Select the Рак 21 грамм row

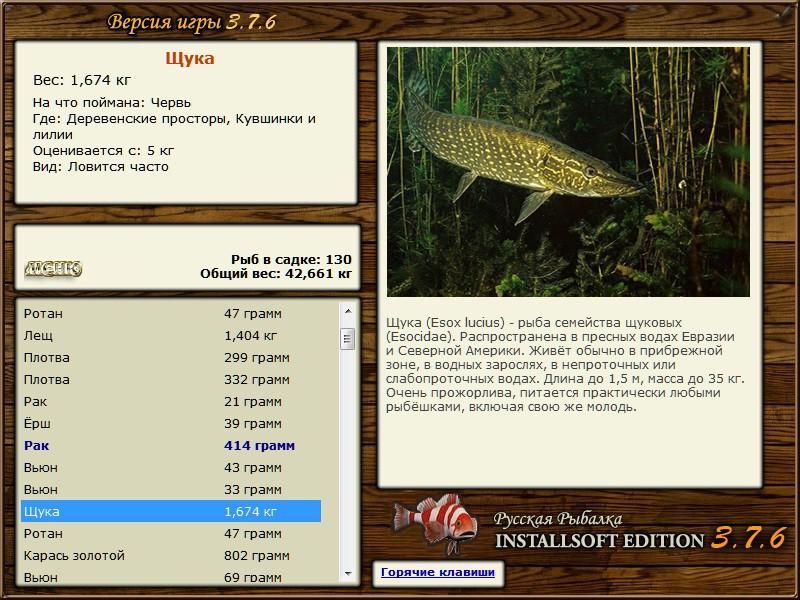coord(171,402)
